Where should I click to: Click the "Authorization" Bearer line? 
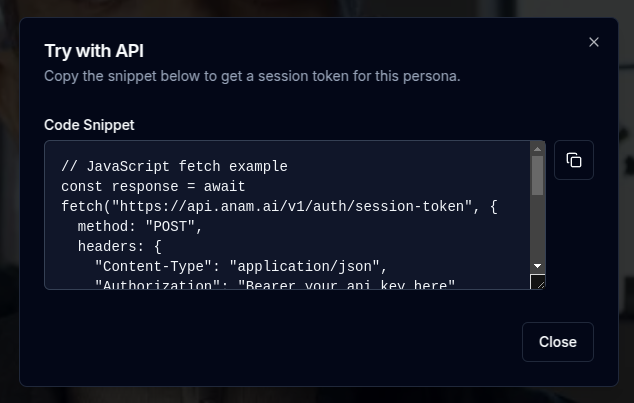(x=275, y=285)
